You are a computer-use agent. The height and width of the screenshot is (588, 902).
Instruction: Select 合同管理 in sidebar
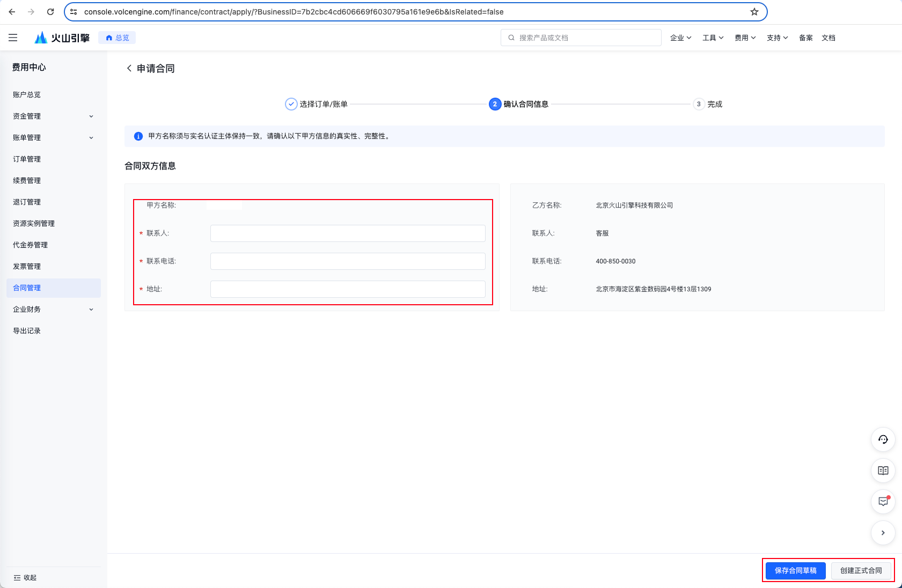(54, 288)
